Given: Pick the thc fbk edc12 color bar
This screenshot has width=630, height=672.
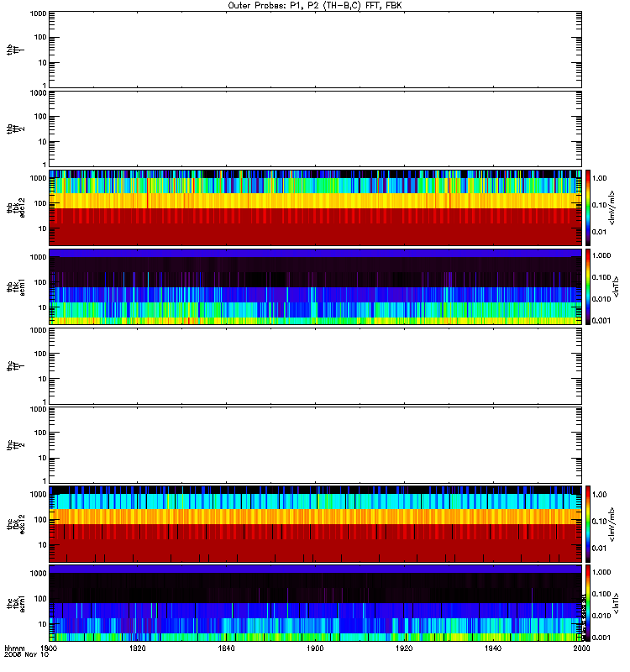Looking at the screenshot, I should 588,524.
